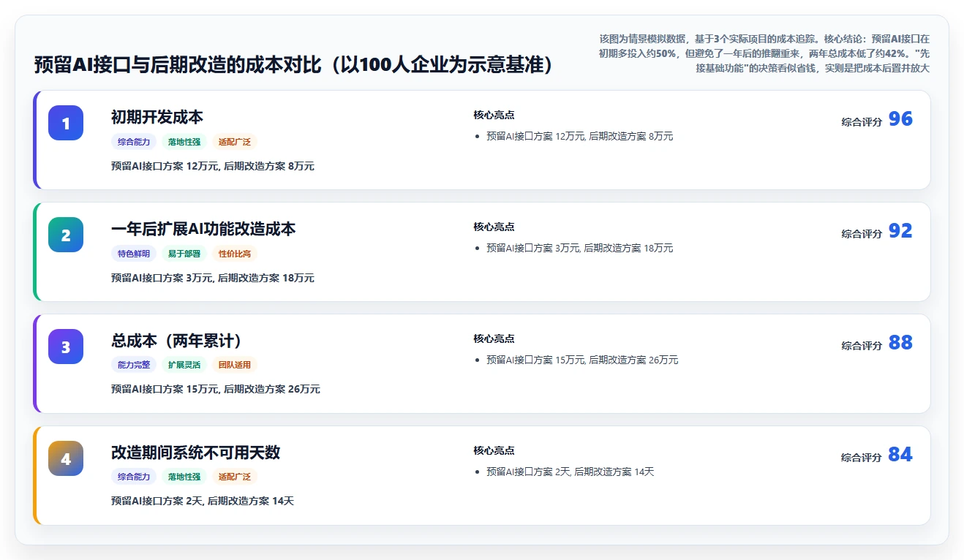
Task: Select the 改造期间系统不可用天数 title
Action: [196, 453]
